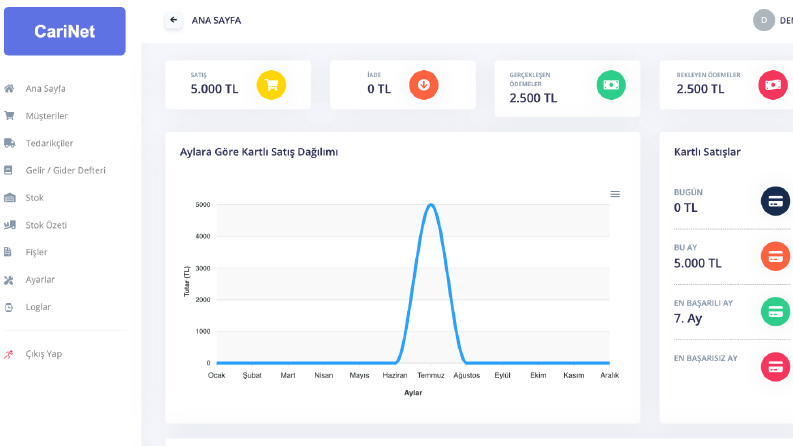Click the Ağustos axis label
This screenshot has height=446, width=793.
coord(466,375)
